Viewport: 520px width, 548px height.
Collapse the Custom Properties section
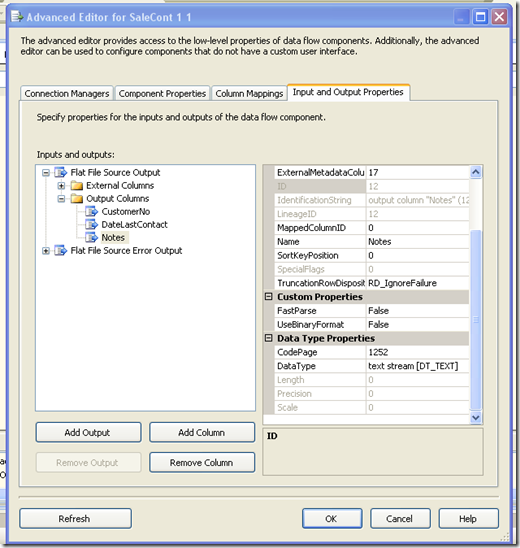click(268, 297)
